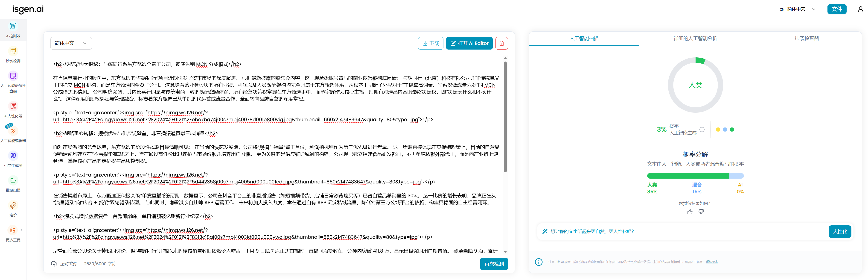
Task: Open the 批量扫描 folder icon
Action: point(13,180)
